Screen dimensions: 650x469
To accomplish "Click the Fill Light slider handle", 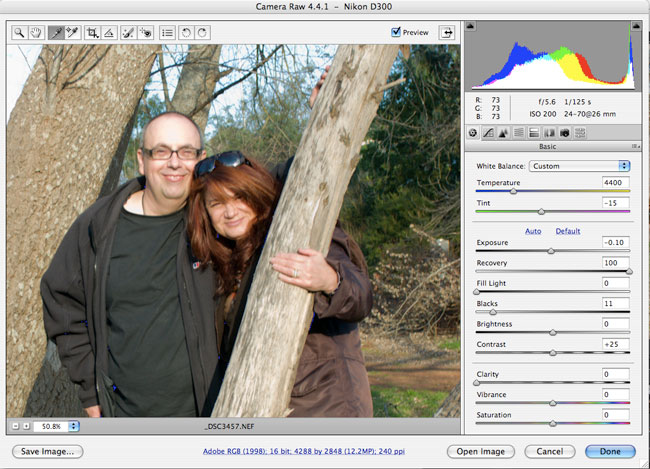I will [477, 292].
